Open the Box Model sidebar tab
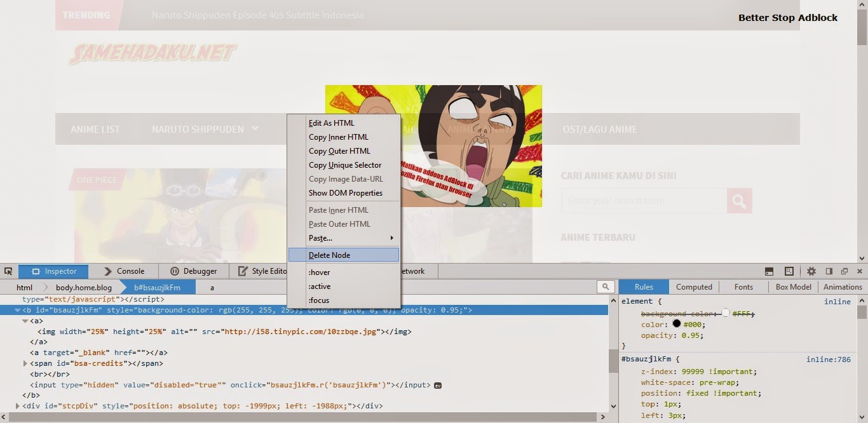Image resolution: width=868 pixels, height=423 pixels. (x=793, y=287)
